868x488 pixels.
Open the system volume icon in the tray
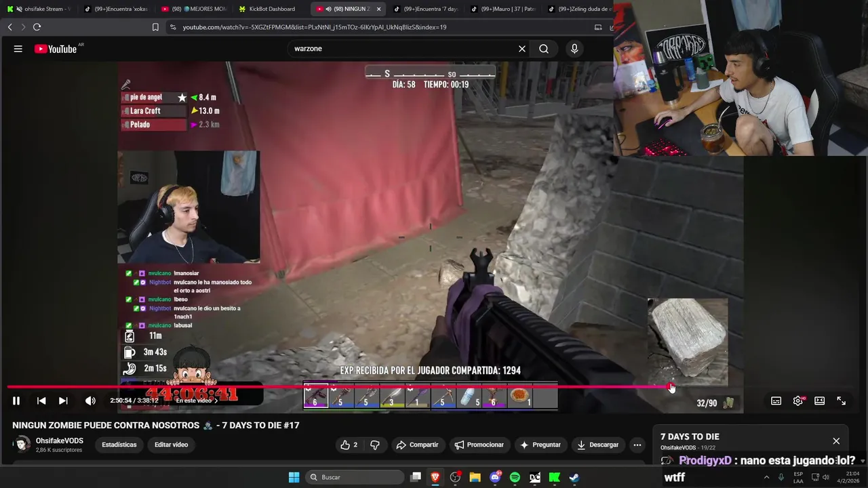tap(825, 477)
